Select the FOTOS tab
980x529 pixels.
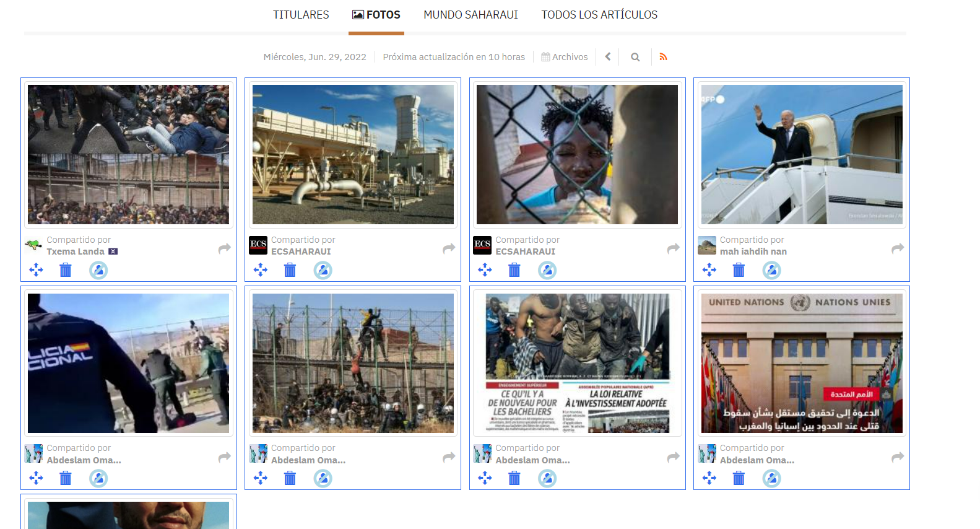pyautogui.click(x=376, y=14)
